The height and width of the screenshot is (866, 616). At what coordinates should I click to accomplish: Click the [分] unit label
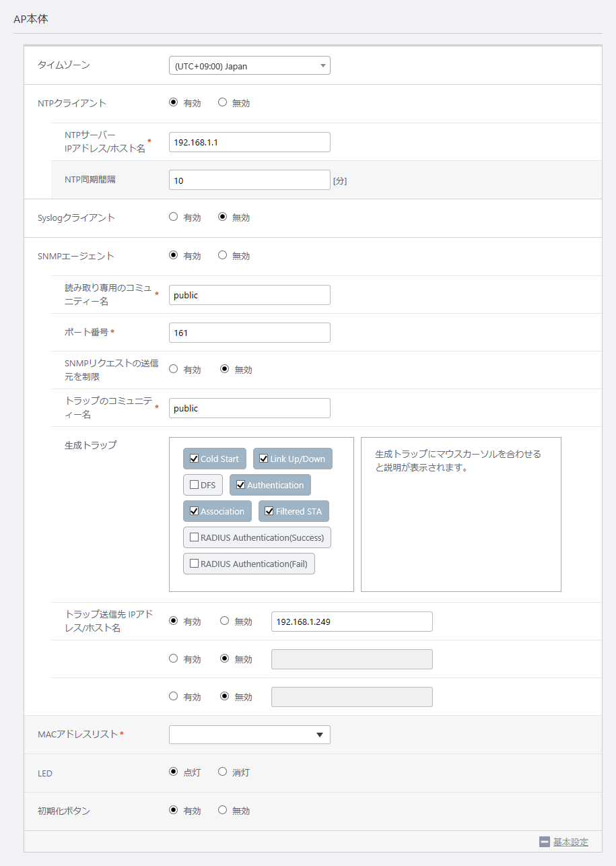click(340, 180)
